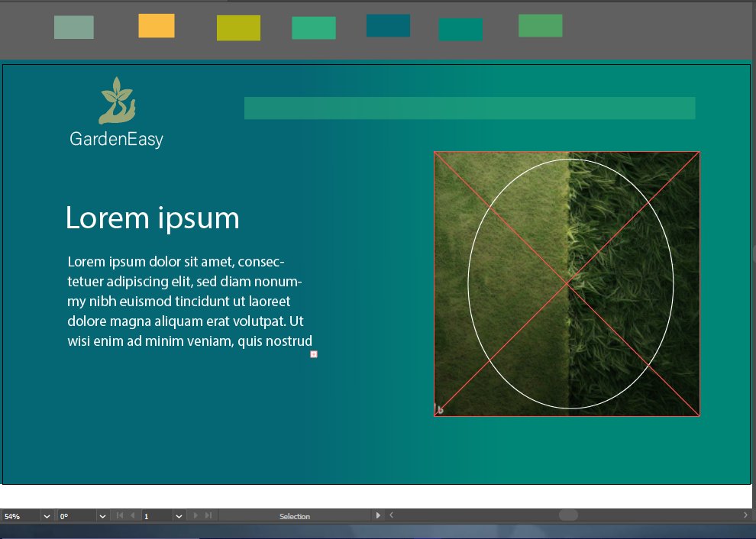Viewport: 756px width, 539px height.
Task: Go to the previous artboard
Action: (133, 515)
